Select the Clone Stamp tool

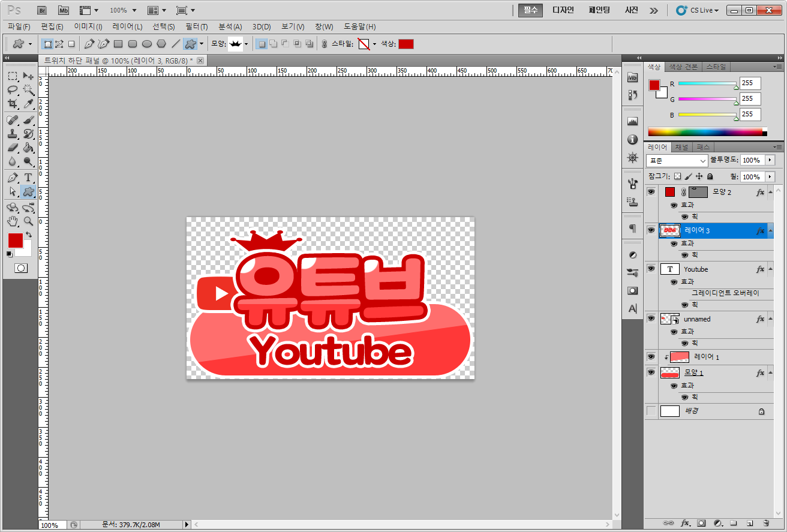point(12,134)
